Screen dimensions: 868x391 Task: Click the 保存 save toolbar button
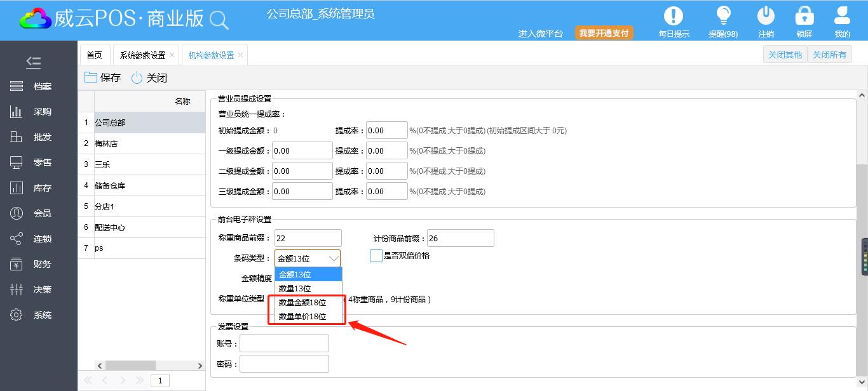(102, 78)
